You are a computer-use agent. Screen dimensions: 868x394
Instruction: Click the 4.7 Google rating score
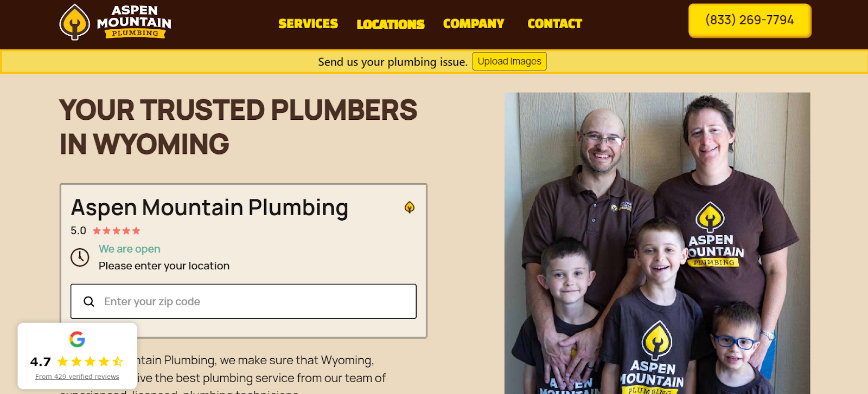coord(41,361)
